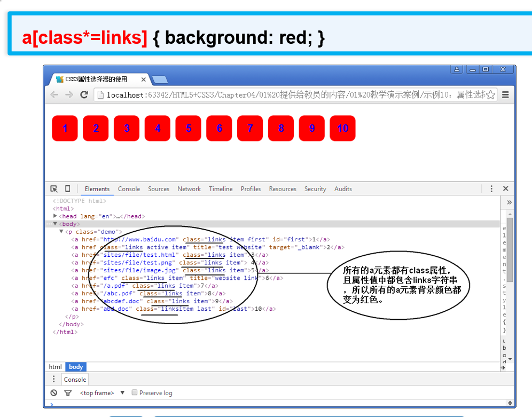
Task: Show more side panes with double chevron
Action: [x=509, y=202]
